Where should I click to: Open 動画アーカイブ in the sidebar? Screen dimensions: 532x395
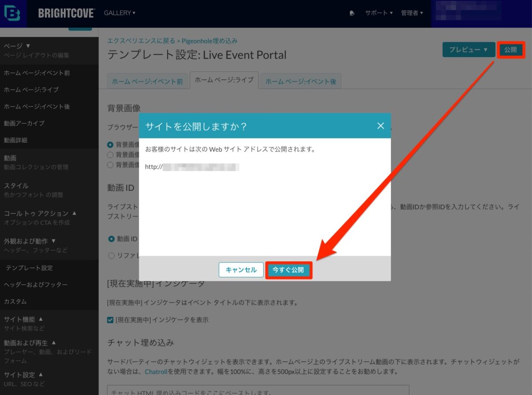click(x=24, y=123)
